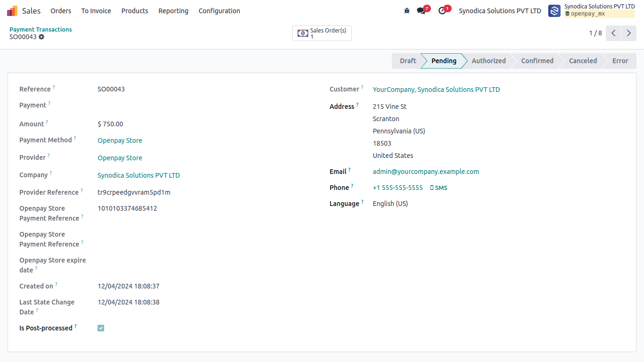Follow the Payment Transactions breadcrumb link
The image size is (644, 362).
41,29
